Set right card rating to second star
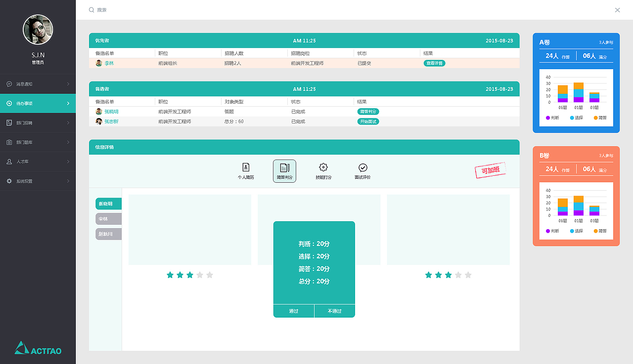Screen dimensions: 633x364 tap(439, 275)
